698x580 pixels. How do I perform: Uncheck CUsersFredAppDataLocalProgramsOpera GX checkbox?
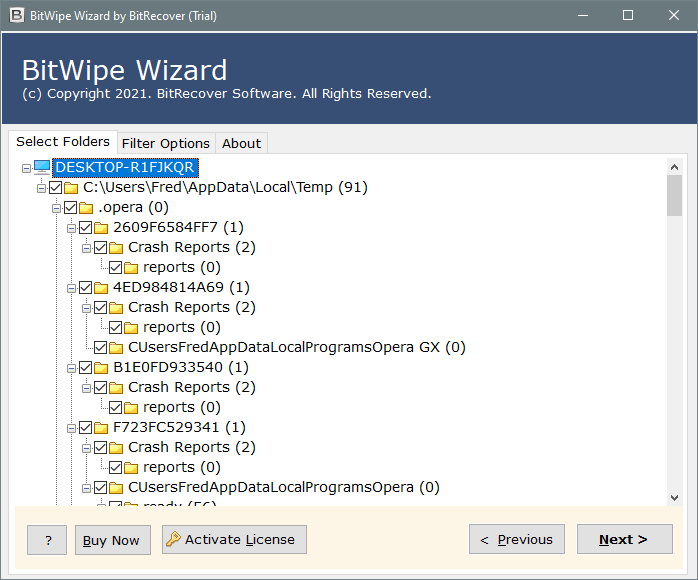pyautogui.click(x=101, y=348)
